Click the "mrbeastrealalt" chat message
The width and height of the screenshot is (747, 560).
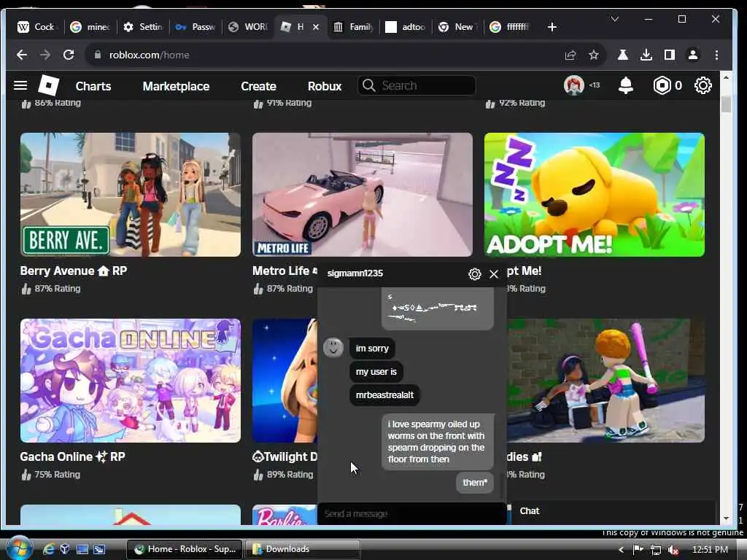pyautogui.click(x=384, y=395)
